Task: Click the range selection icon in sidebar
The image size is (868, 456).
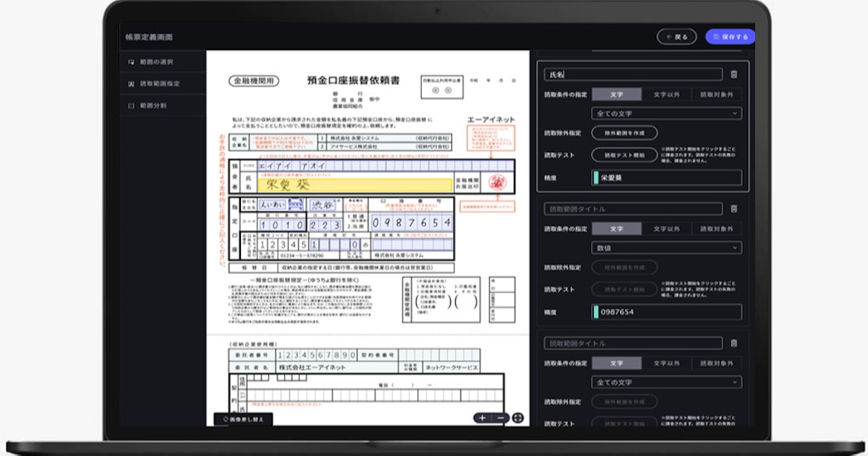Action: pyautogui.click(x=131, y=62)
